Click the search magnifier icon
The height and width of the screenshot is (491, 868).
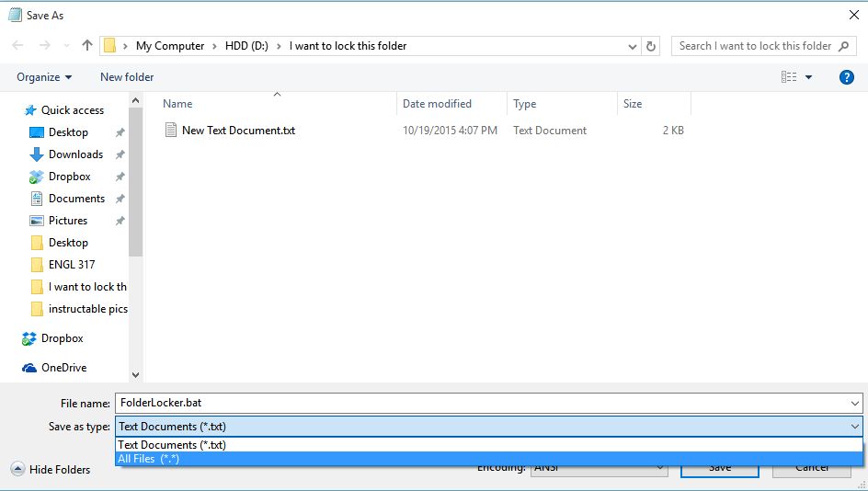pos(844,46)
